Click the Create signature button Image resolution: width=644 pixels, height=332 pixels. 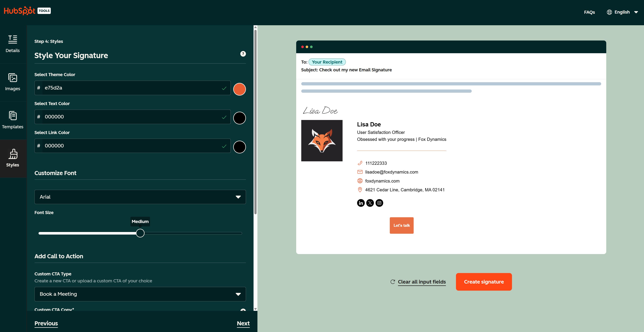tap(484, 281)
